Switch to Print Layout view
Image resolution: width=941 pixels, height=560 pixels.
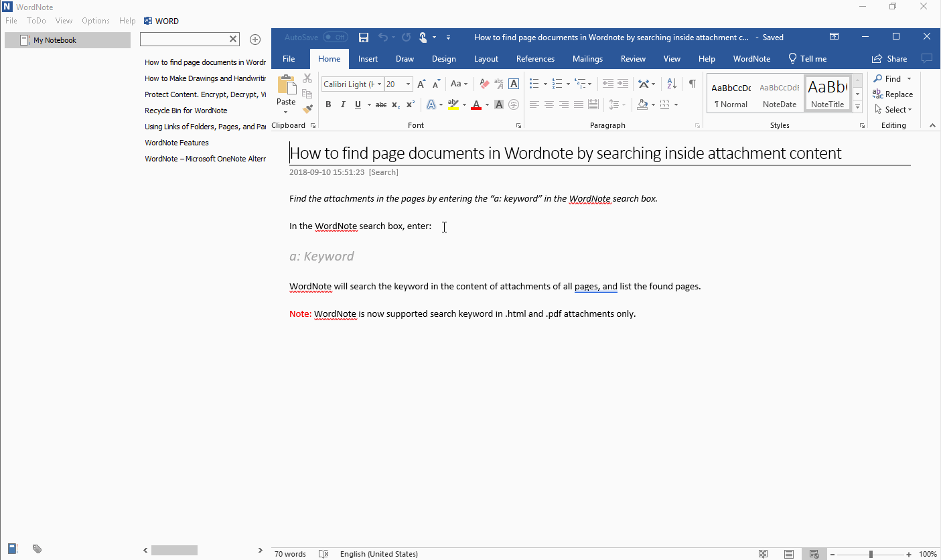789,554
